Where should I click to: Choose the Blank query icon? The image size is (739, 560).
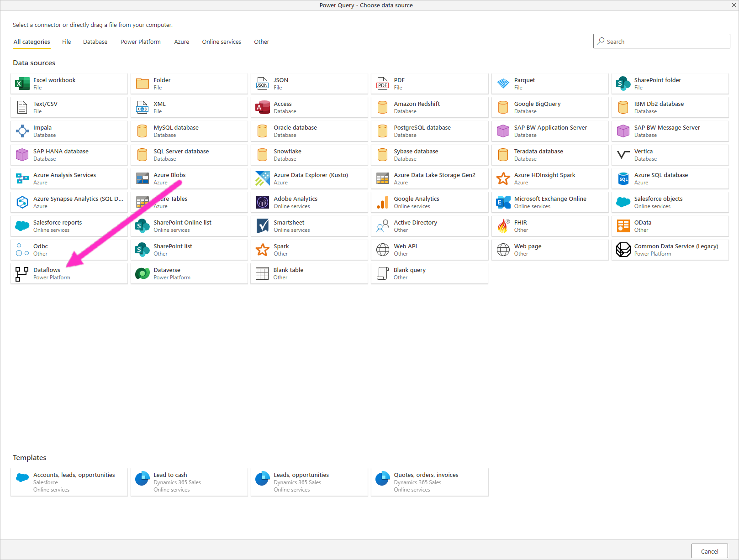[x=383, y=273]
